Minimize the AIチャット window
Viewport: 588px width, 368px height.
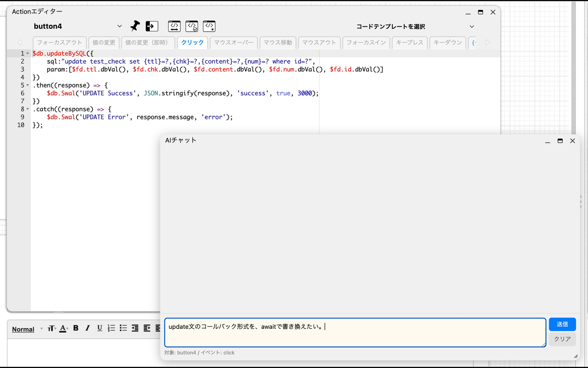(x=548, y=141)
